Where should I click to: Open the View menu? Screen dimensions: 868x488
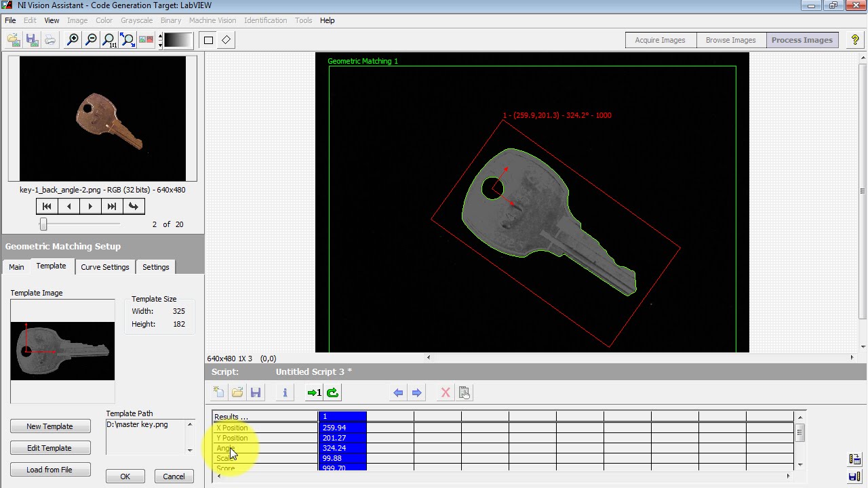click(x=52, y=20)
